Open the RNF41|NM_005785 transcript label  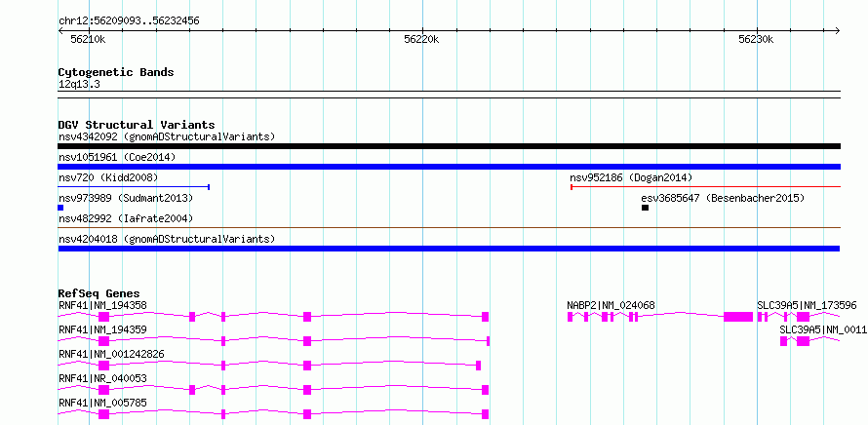point(103,403)
